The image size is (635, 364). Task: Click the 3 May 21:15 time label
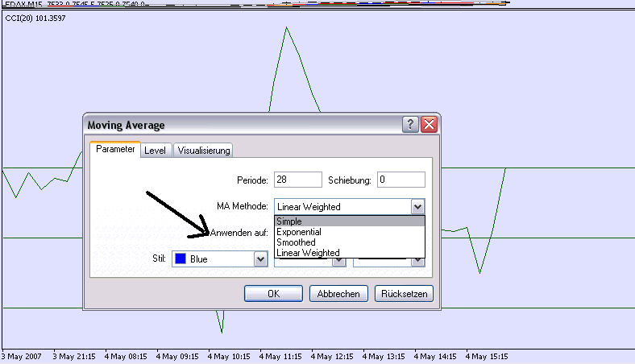pyautogui.click(x=74, y=357)
